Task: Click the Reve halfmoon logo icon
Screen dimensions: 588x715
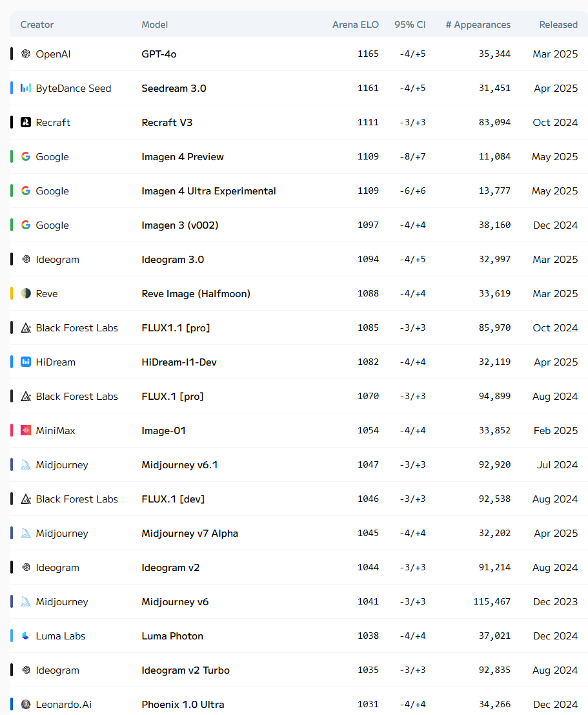Action: [x=26, y=293]
